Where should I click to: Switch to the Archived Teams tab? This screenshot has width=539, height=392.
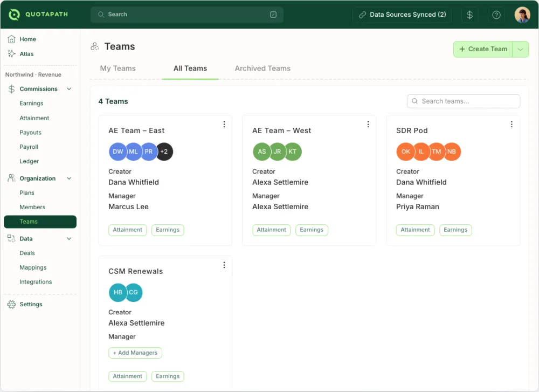coord(262,68)
